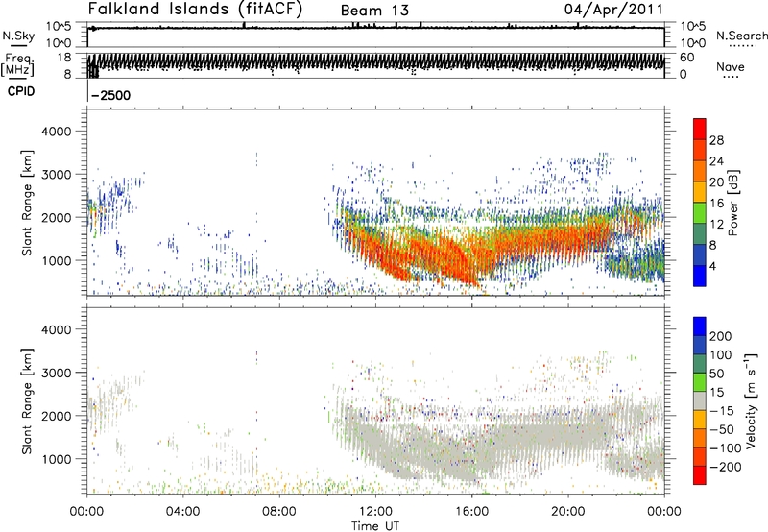Image resolution: width=768 pixels, height=532 pixels.
Task: Pick the light green segment of the velocity colorbar
Action: point(700,382)
